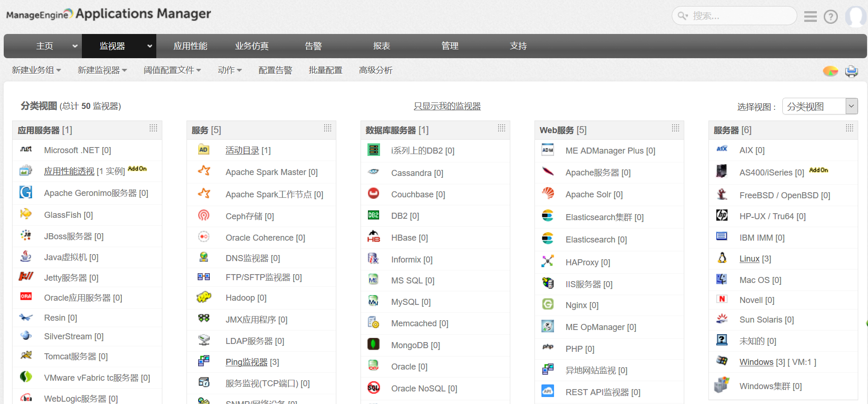The image size is (868, 404).
Task: Switch to the 应用性能 tab
Action: tap(190, 46)
